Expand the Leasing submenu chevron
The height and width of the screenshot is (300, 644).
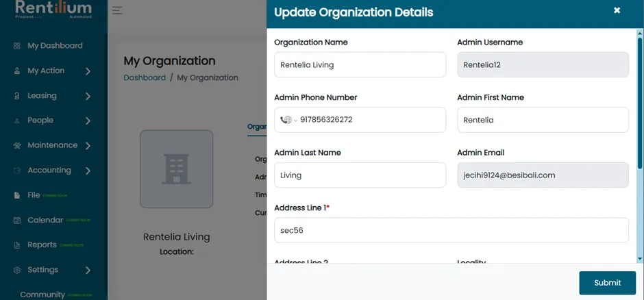tap(88, 97)
